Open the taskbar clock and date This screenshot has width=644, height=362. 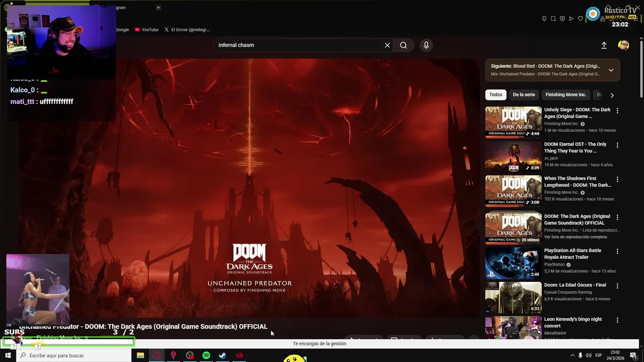(x=615, y=355)
